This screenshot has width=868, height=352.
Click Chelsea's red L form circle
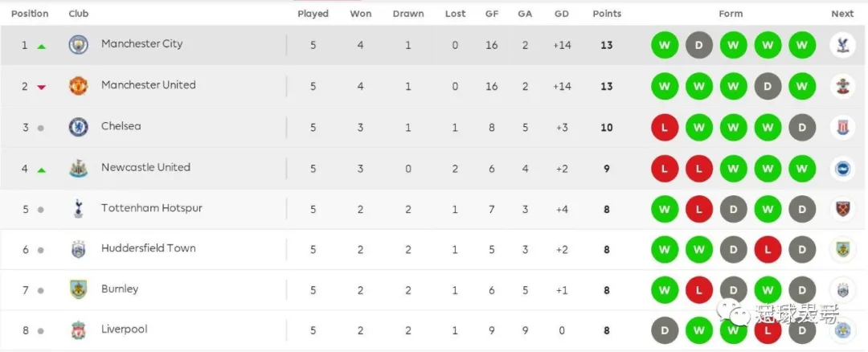(x=665, y=127)
